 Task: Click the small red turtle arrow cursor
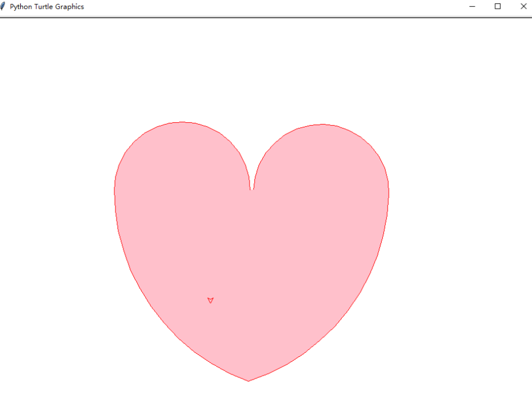tap(211, 300)
